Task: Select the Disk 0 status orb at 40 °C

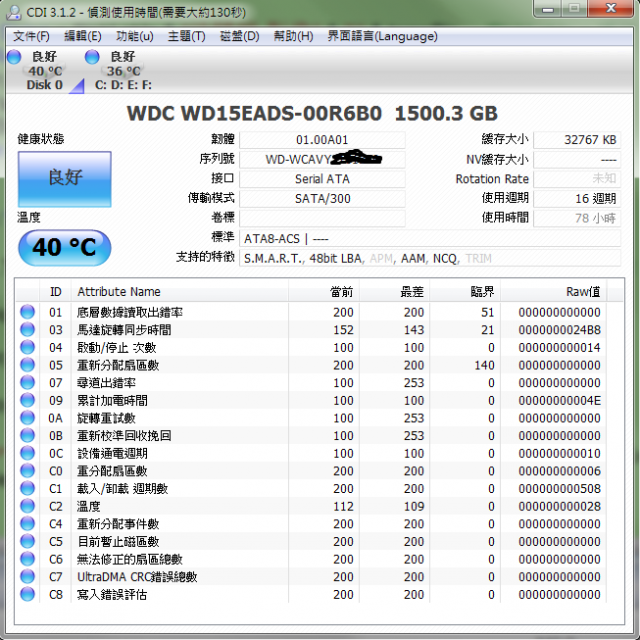Action: [x=14, y=57]
